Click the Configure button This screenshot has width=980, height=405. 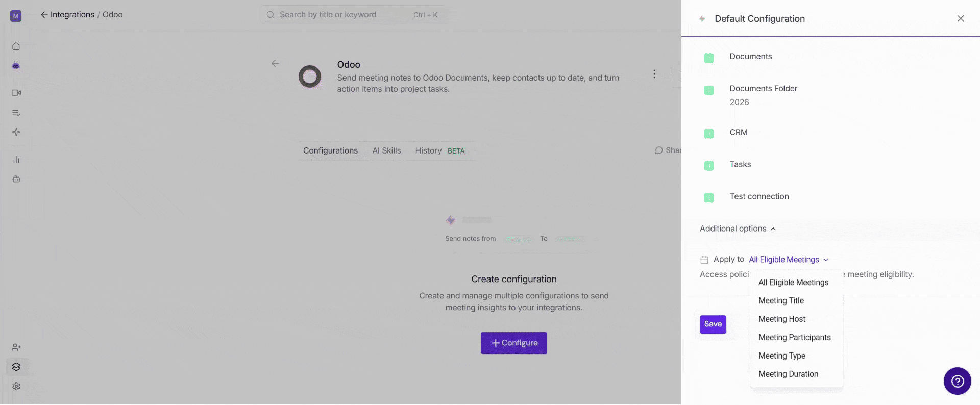(x=514, y=343)
